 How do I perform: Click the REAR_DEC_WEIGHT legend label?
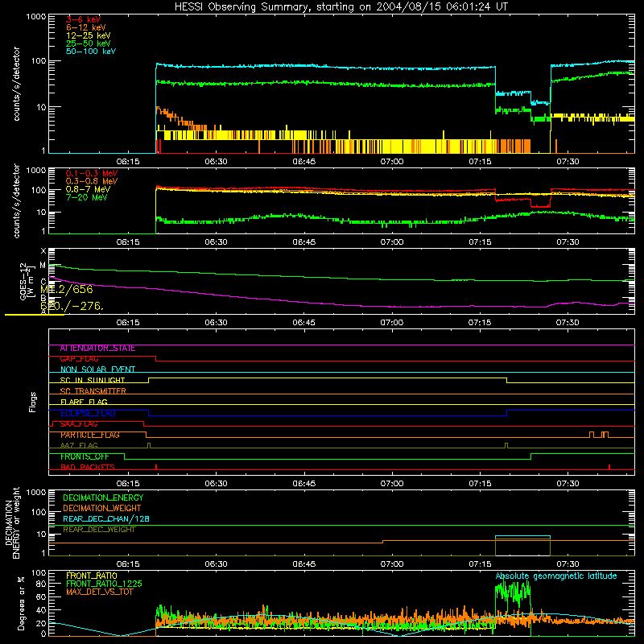tap(99, 530)
